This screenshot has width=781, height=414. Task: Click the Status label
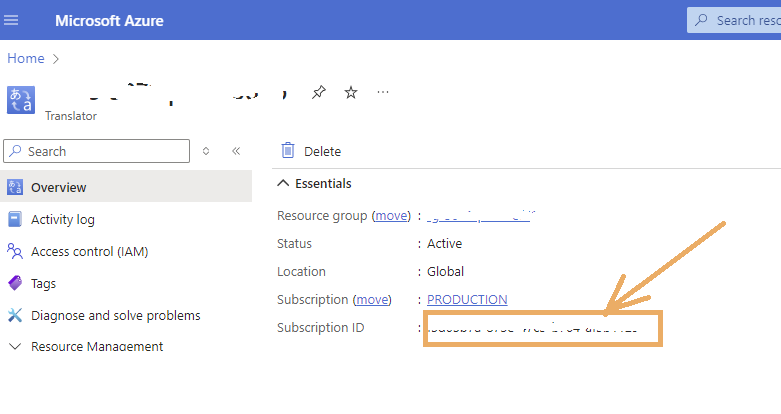(294, 244)
